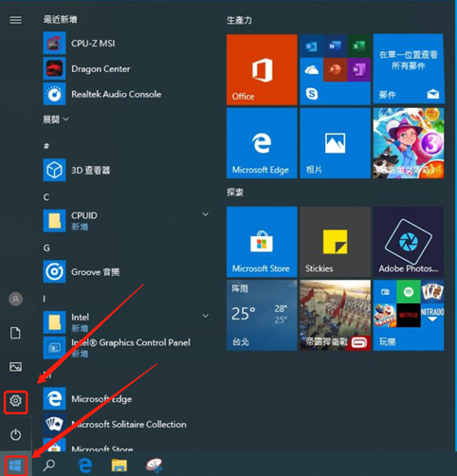Open Snipping tool icon on taskbar
Screen dimensions: 457x476
[x=154, y=466]
